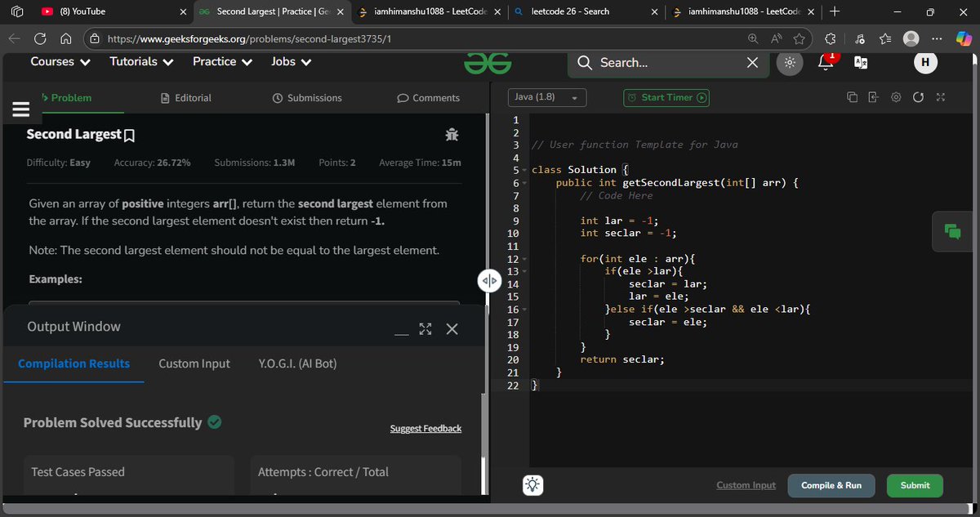Open the language translate icon
Viewport: 980px width, 517px height.
pos(861,63)
